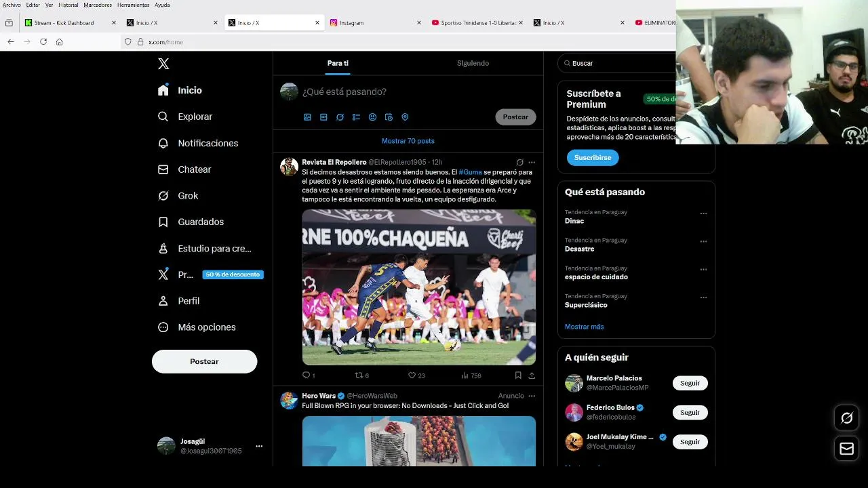The image size is (868, 488).
Task: Open account menu next to Josagül
Action: (259, 446)
